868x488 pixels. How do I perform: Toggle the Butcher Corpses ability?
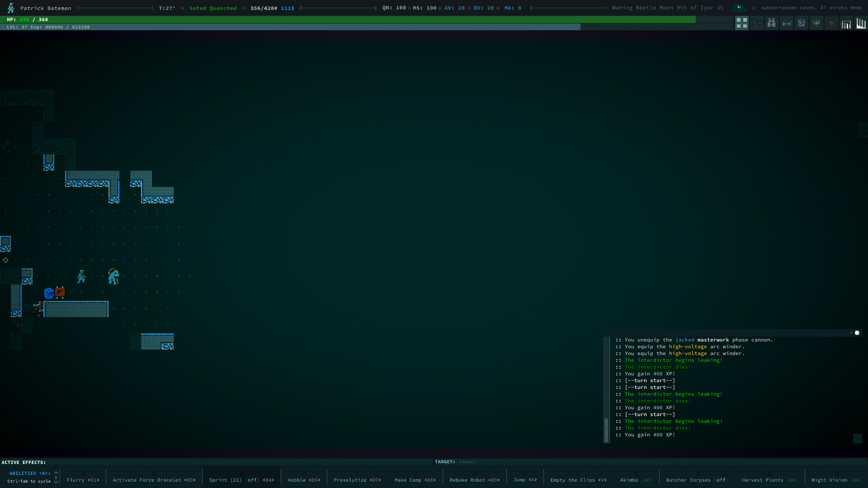pos(697,480)
